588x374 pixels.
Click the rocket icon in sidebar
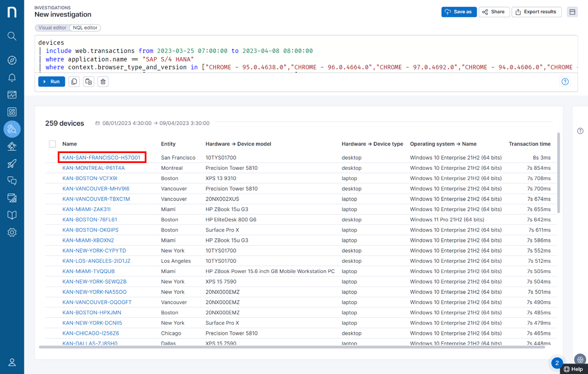[x=12, y=164]
